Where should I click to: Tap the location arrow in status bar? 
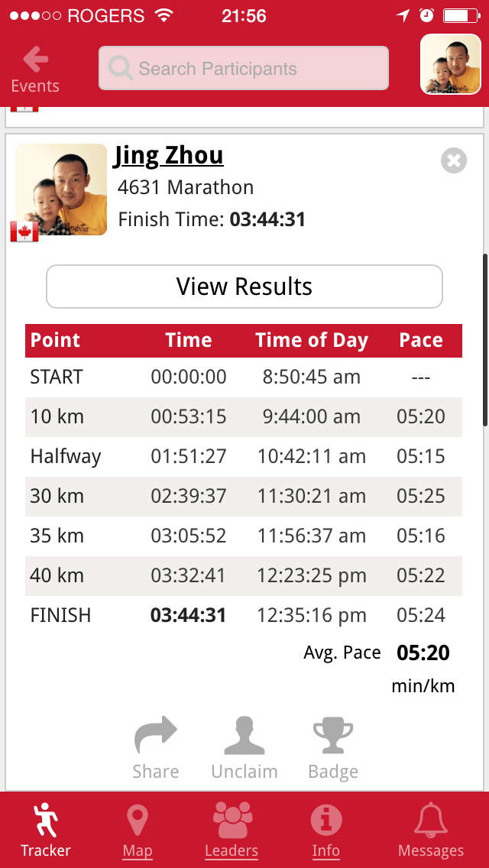pyautogui.click(x=403, y=15)
